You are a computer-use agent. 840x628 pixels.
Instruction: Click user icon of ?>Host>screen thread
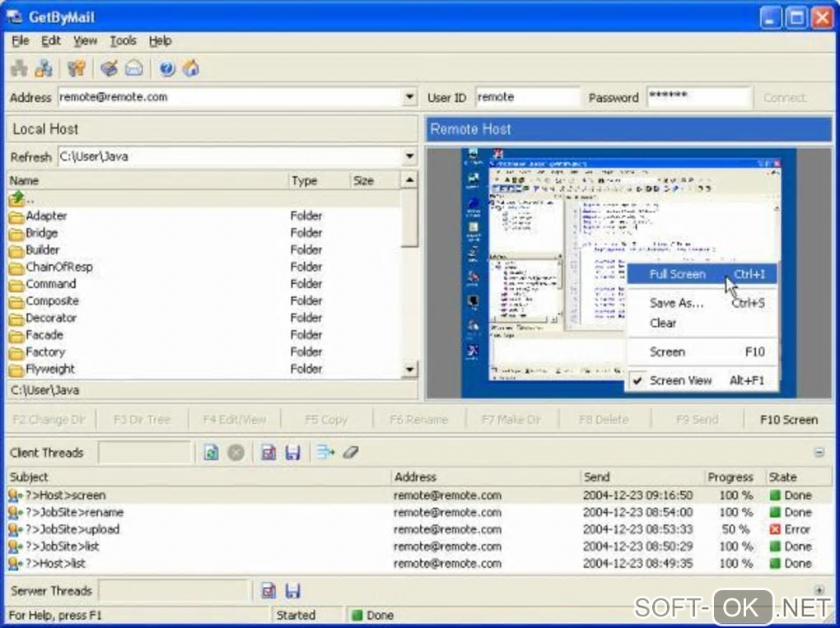pyautogui.click(x=16, y=495)
